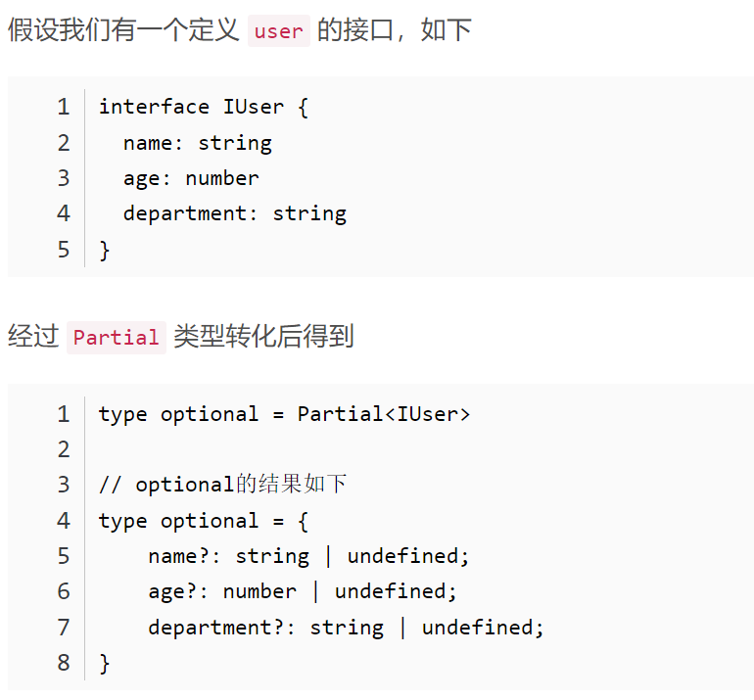Click 'interface IUser {' in first block
The width and height of the screenshot is (754, 700).
pos(204,107)
